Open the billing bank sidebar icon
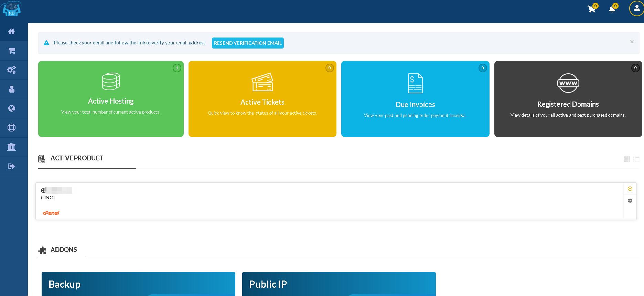 (11, 147)
